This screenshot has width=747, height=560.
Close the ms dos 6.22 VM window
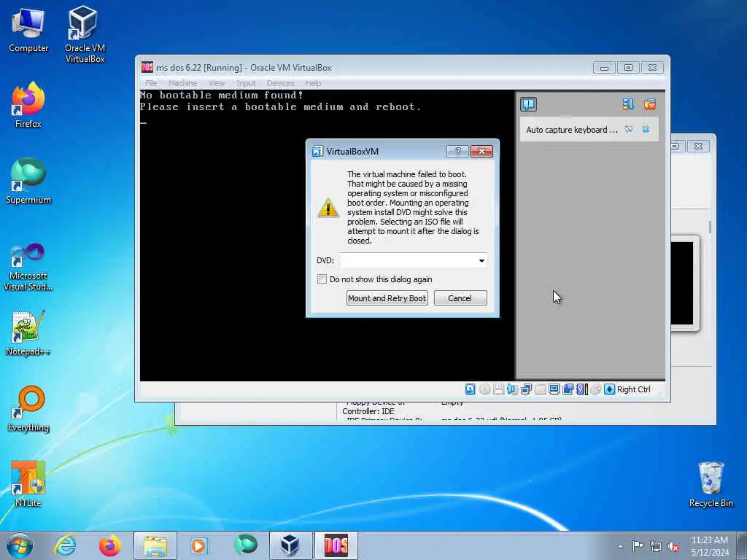point(653,68)
